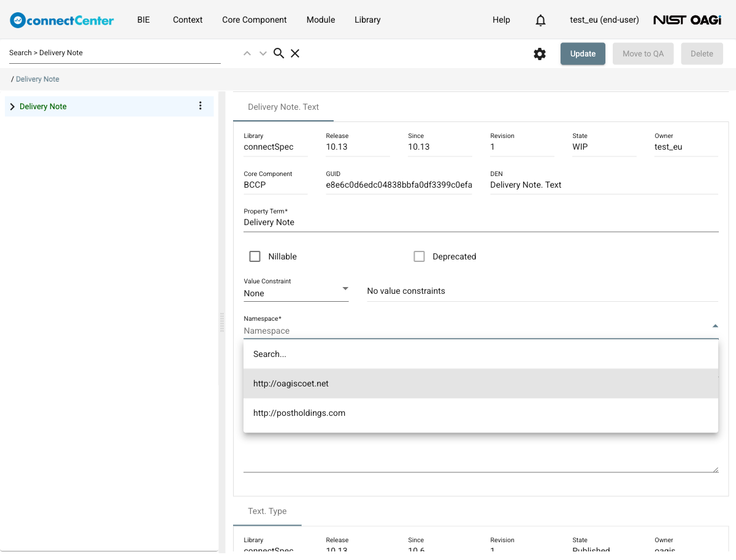This screenshot has height=560, width=736.
Task: Click the Delete button
Action: tap(702, 54)
